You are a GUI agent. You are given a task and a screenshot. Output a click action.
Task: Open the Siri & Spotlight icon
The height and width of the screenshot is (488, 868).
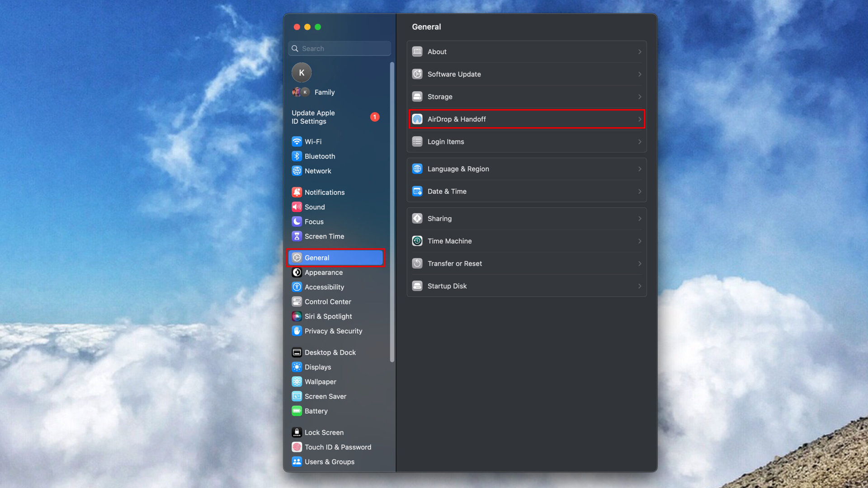pos(297,316)
